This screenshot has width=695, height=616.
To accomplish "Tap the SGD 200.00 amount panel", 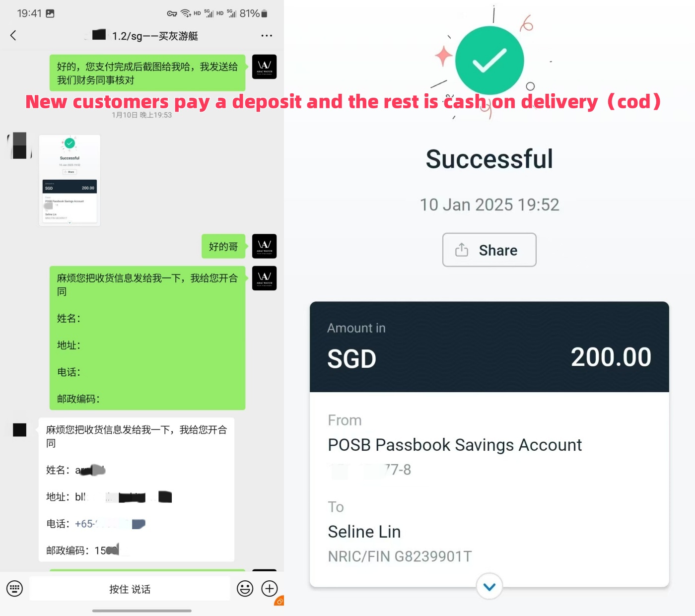I will tap(489, 347).
